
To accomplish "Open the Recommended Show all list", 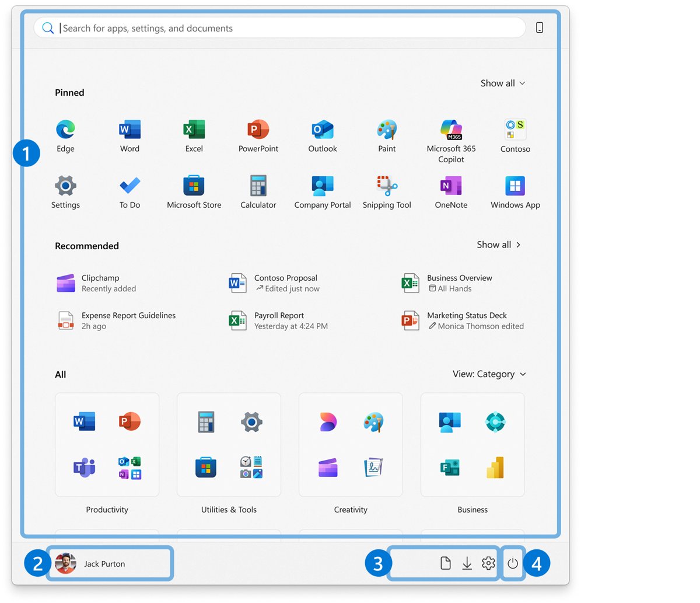I will pos(499,245).
